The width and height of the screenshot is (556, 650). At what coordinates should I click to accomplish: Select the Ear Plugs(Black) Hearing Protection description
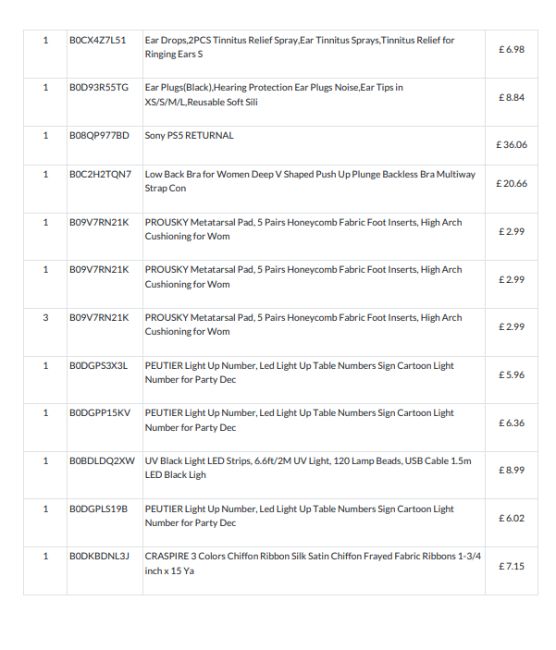(274, 95)
